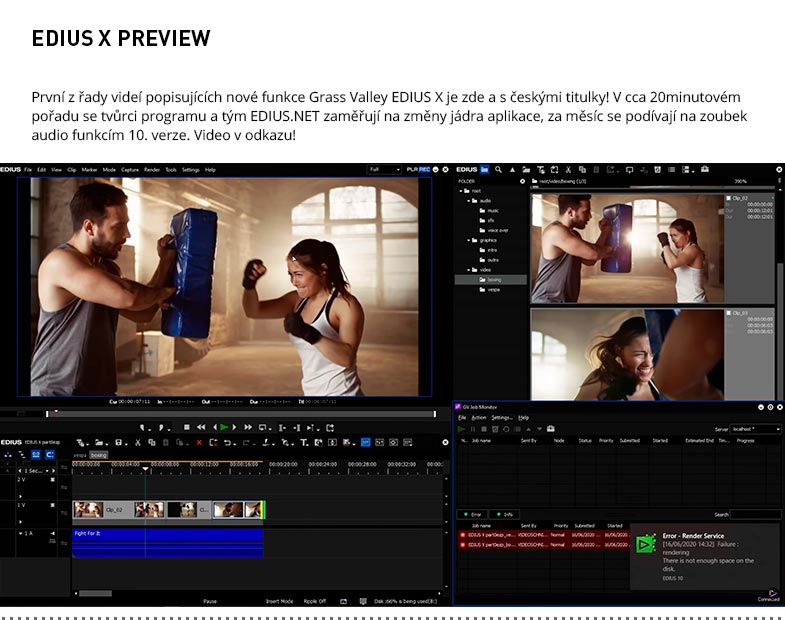Collapse the audio folder in Bin tree
This screenshot has width=785, height=620.
(469, 201)
